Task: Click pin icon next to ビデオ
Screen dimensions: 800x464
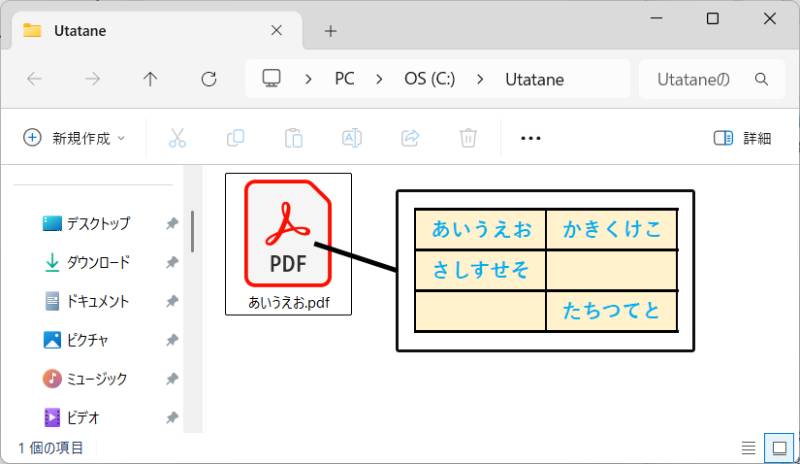Action: [172, 418]
